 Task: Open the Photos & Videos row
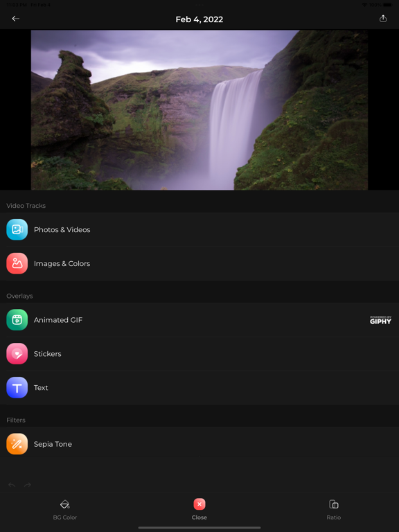(199, 230)
